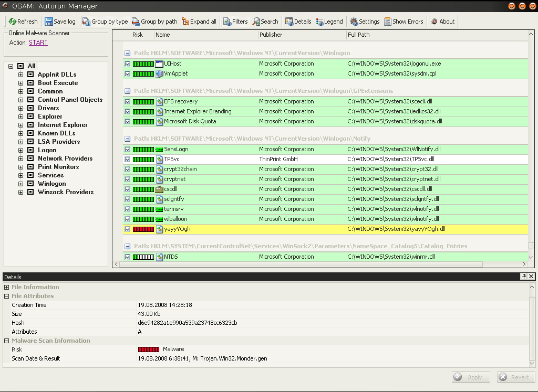
Task: Click the cscdll briefcase icon
Action: click(x=159, y=189)
